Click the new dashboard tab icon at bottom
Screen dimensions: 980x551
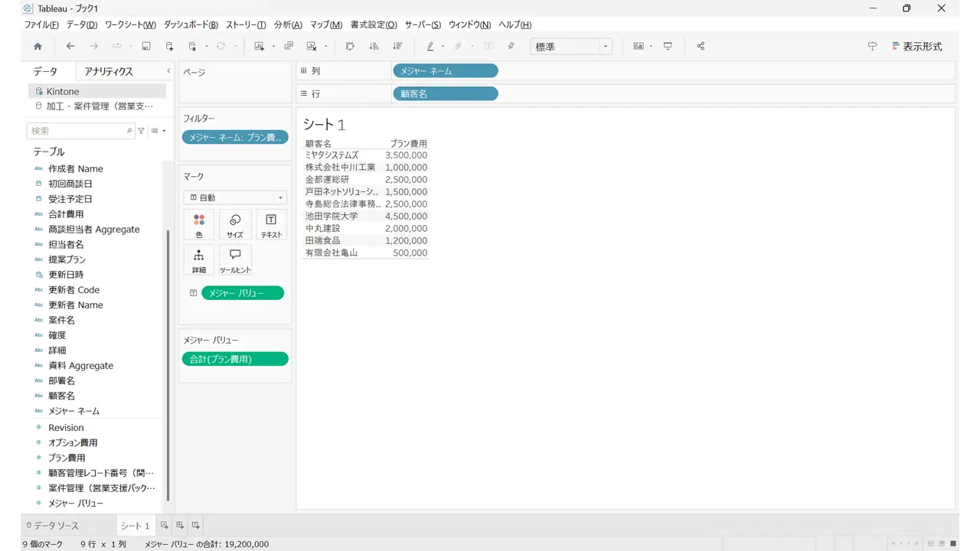pos(180,526)
